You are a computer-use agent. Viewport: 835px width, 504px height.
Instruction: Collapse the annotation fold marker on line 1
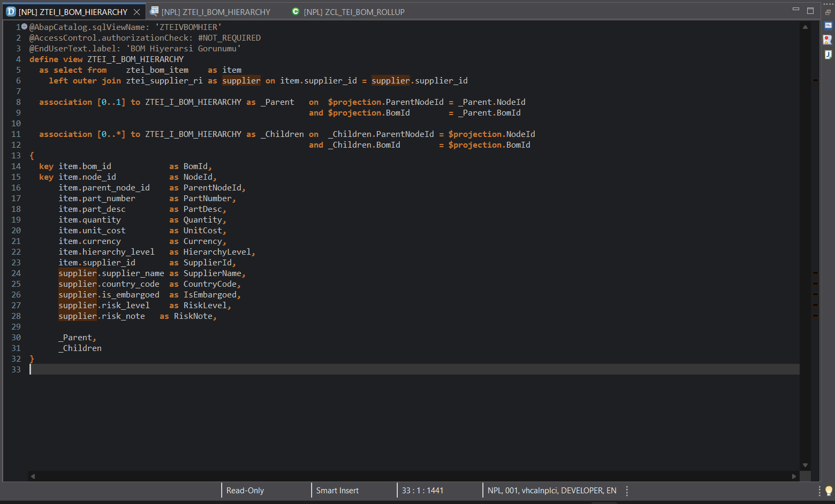[x=24, y=27]
